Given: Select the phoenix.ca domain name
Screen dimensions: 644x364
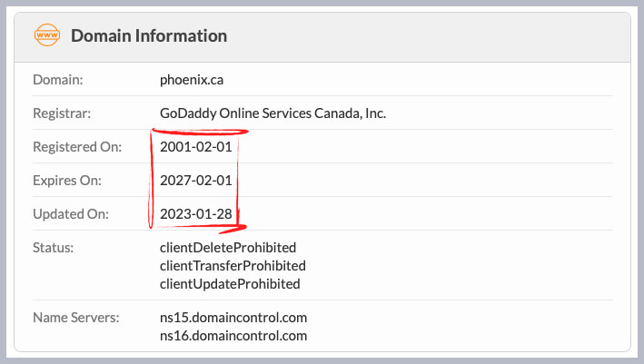Looking at the screenshot, I should 192,80.
